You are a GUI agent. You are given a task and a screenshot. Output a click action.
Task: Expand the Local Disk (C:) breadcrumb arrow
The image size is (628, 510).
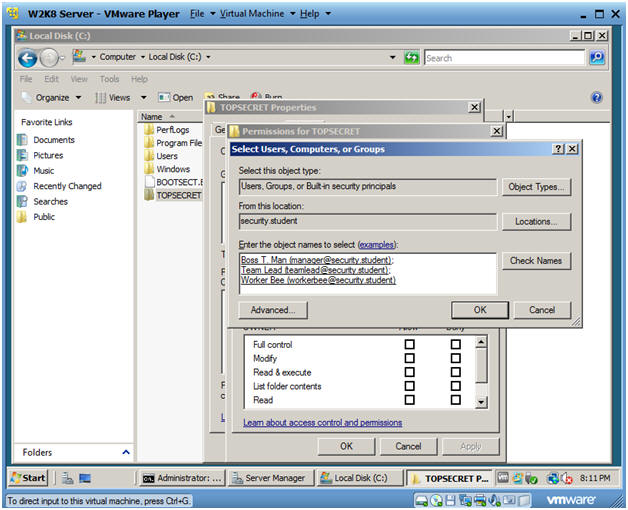(208, 57)
